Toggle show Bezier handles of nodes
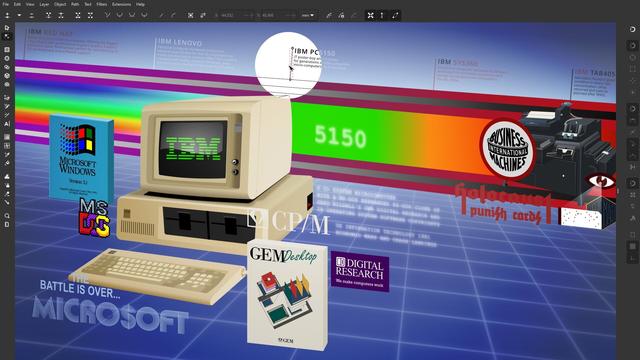This screenshot has height=360, width=640. 382,15
